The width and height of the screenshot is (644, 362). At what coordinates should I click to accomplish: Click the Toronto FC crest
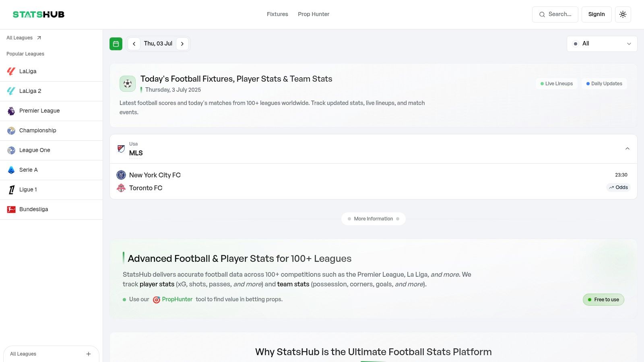[x=121, y=188]
